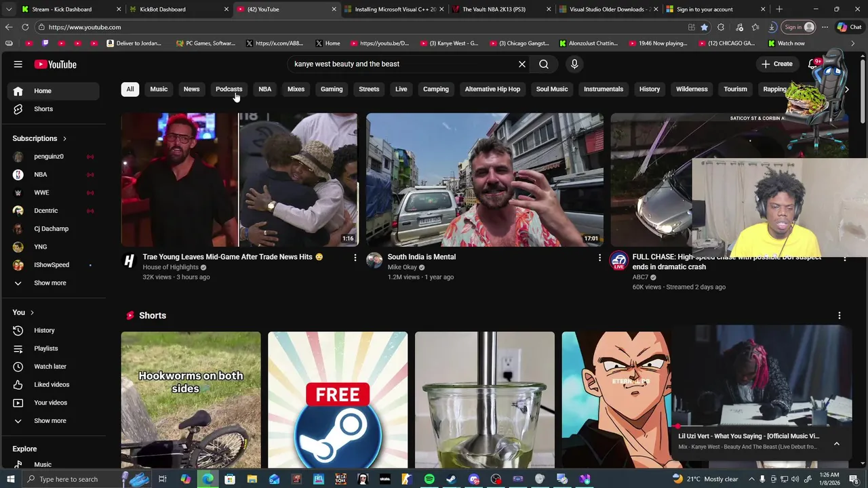This screenshot has width=868, height=488.
Task: Open Trae Young Leaves Mid-Game video title
Action: point(233,257)
